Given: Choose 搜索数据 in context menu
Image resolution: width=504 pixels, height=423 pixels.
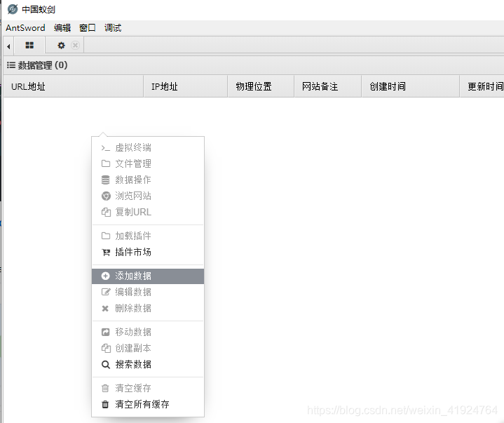Looking at the screenshot, I should tap(148, 365).
